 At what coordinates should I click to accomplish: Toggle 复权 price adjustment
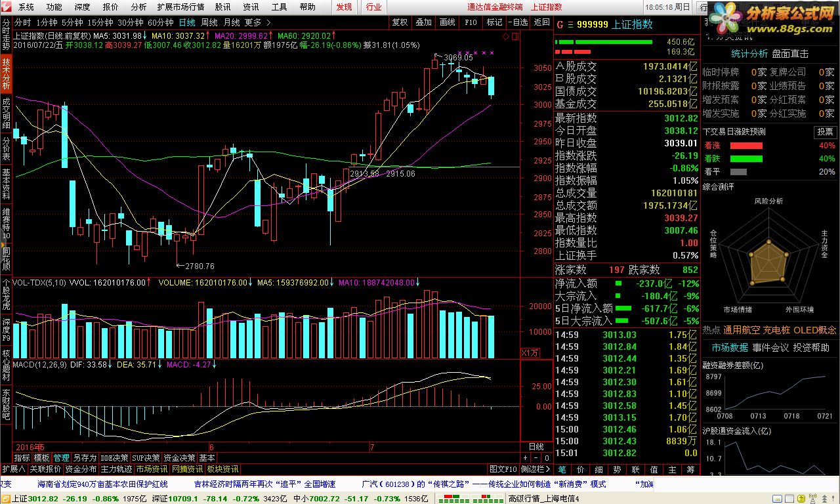click(400, 22)
